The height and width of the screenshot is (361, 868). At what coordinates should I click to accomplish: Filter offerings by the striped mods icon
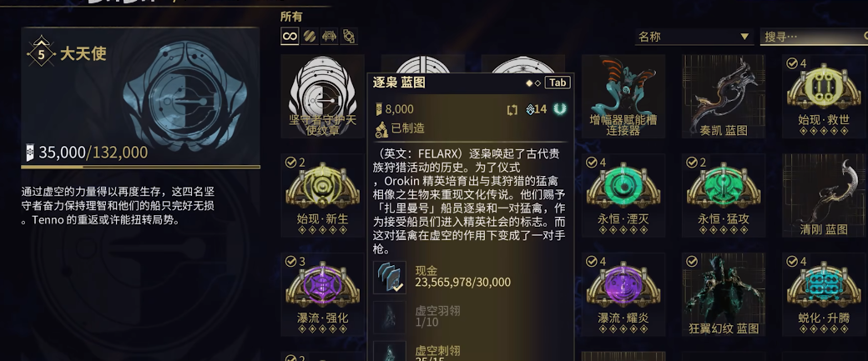coord(310,37)
